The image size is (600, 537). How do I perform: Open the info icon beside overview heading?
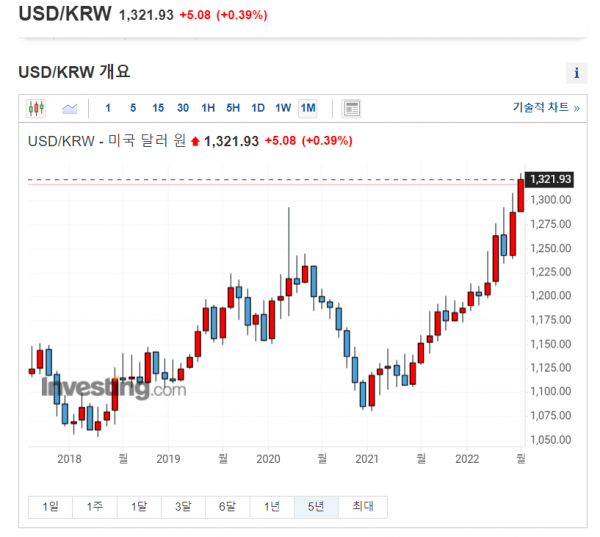pos(577,73)
